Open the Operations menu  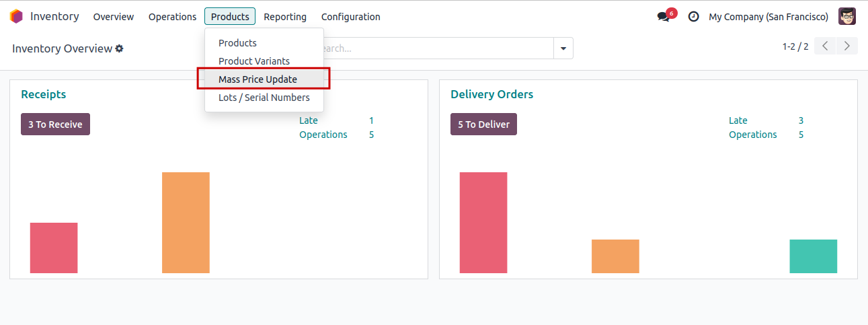[x=172, y=17]
